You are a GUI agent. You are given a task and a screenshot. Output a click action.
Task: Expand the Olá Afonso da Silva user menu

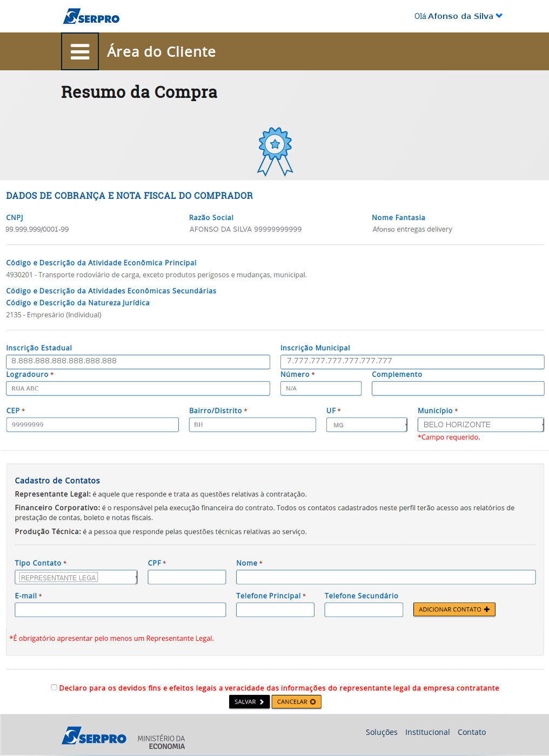click(458, 16)
